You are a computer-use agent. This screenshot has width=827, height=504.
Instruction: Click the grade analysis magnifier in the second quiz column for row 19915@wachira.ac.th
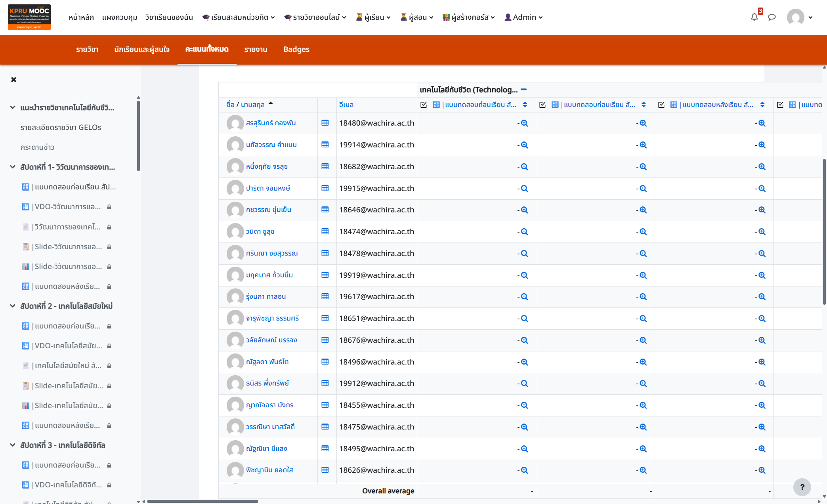pyautogui.click(x=643, y=189)
